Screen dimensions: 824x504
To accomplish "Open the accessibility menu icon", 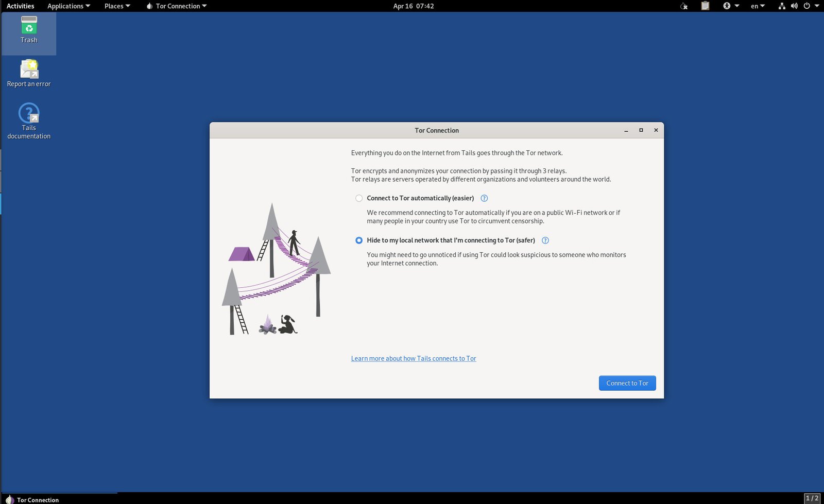I will [727, 6].
